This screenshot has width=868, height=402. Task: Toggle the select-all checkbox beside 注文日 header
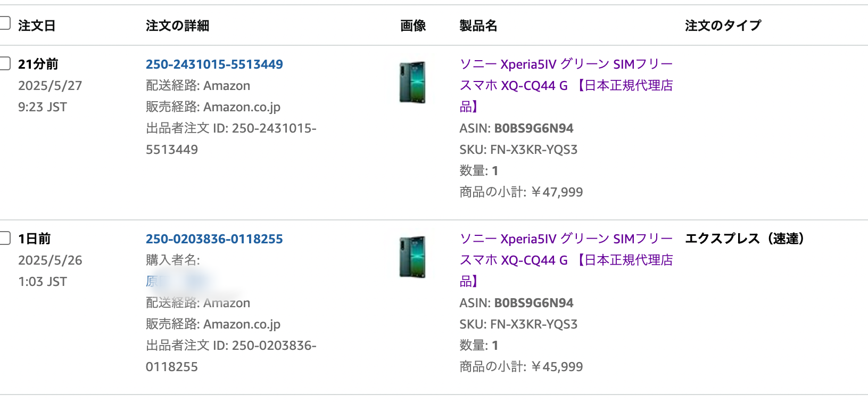[5, 23]
